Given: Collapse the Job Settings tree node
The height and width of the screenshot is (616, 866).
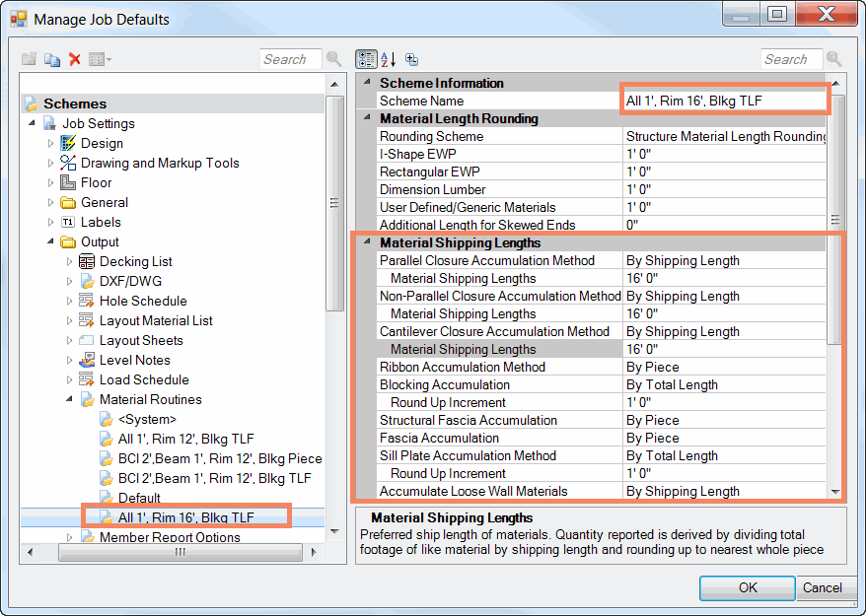Looking at the screenshot, I should pos(32,122).
